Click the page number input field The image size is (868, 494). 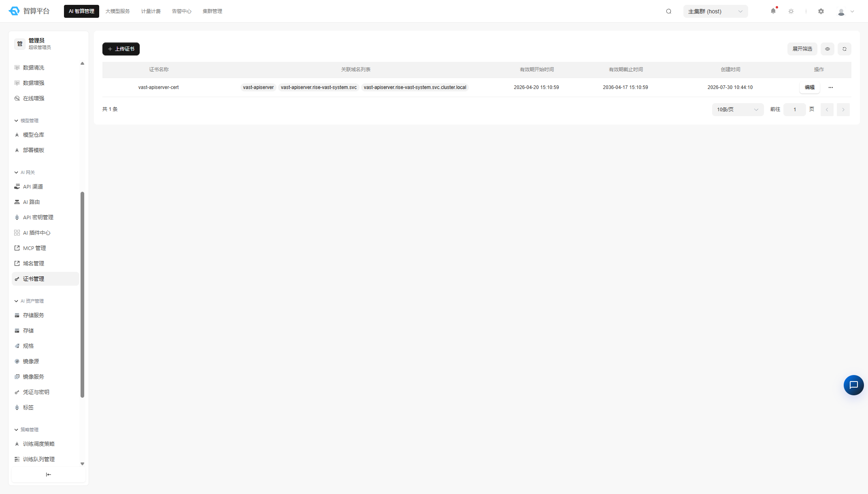tap(795, 110)
